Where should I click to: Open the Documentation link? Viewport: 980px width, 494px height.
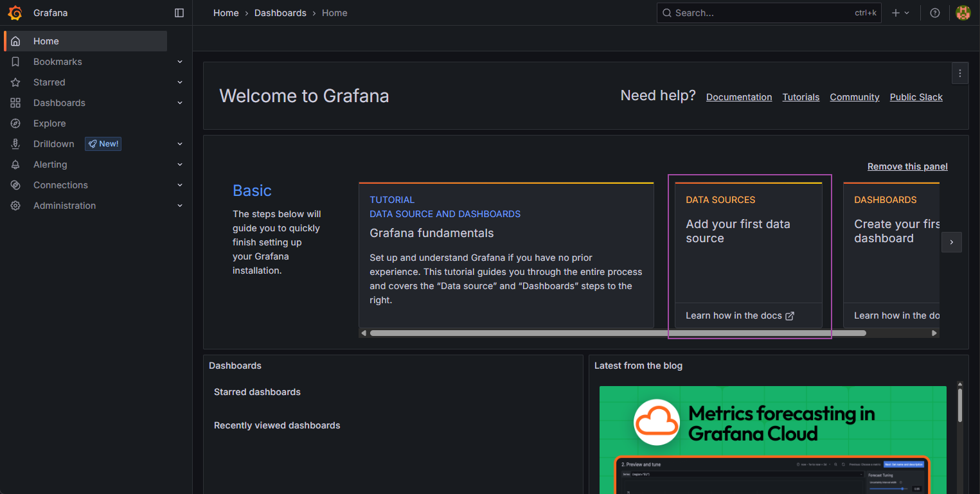[739, 97]
